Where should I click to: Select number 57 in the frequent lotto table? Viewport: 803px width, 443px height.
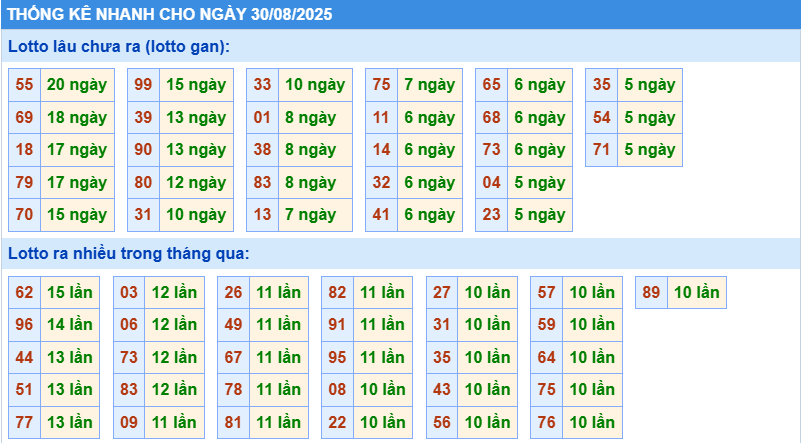pos(547,292)
